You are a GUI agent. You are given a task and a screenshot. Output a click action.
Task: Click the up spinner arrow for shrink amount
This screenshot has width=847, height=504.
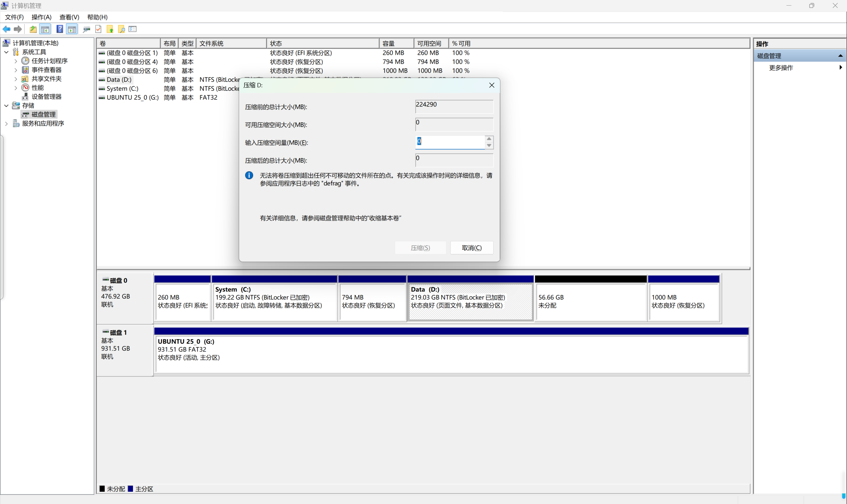click(x=489, y=139)
